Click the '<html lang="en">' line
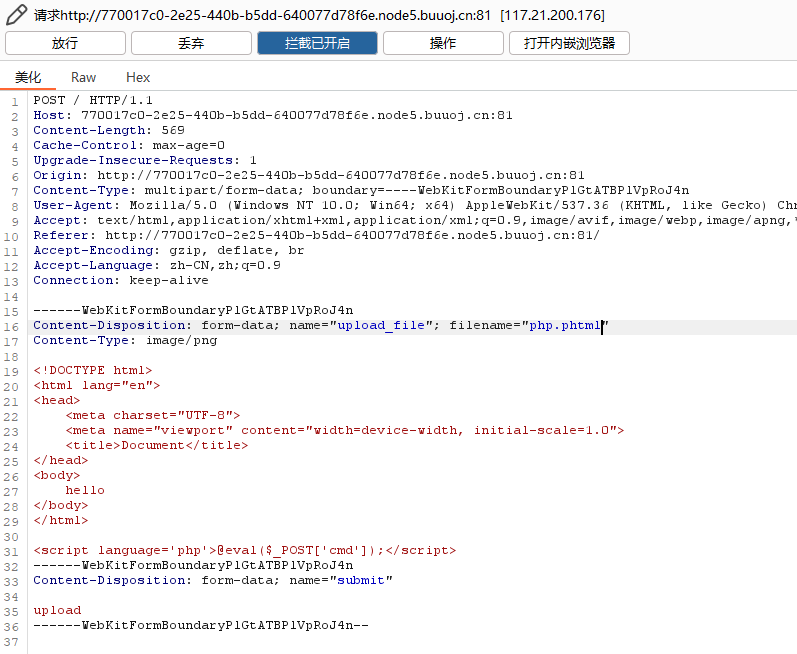 coord(97,385)
